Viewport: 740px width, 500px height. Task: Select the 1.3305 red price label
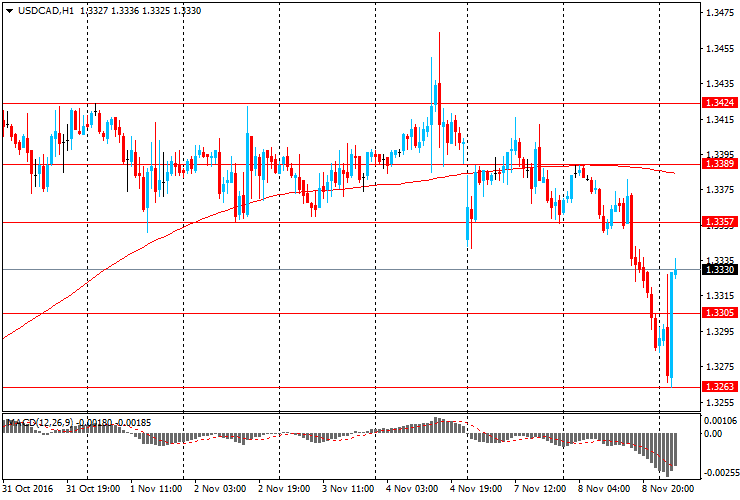[720, 313]
